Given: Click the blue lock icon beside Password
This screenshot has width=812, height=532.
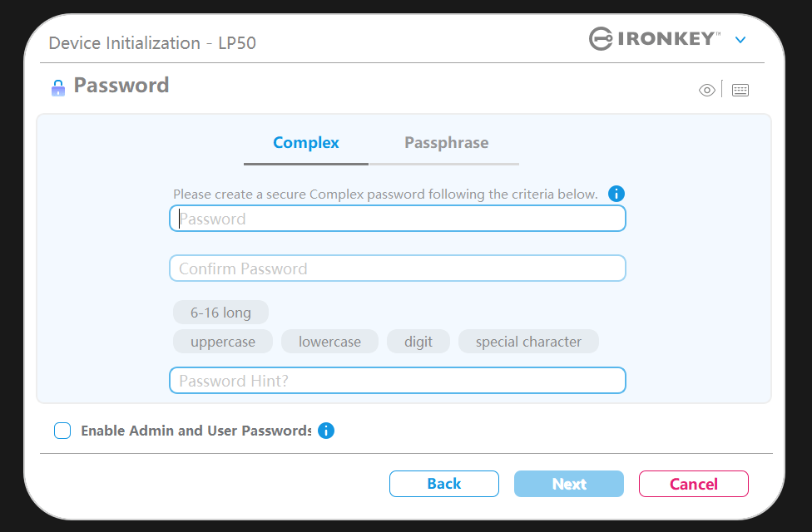Looking at the screenshot, I should tap(57, 87).
